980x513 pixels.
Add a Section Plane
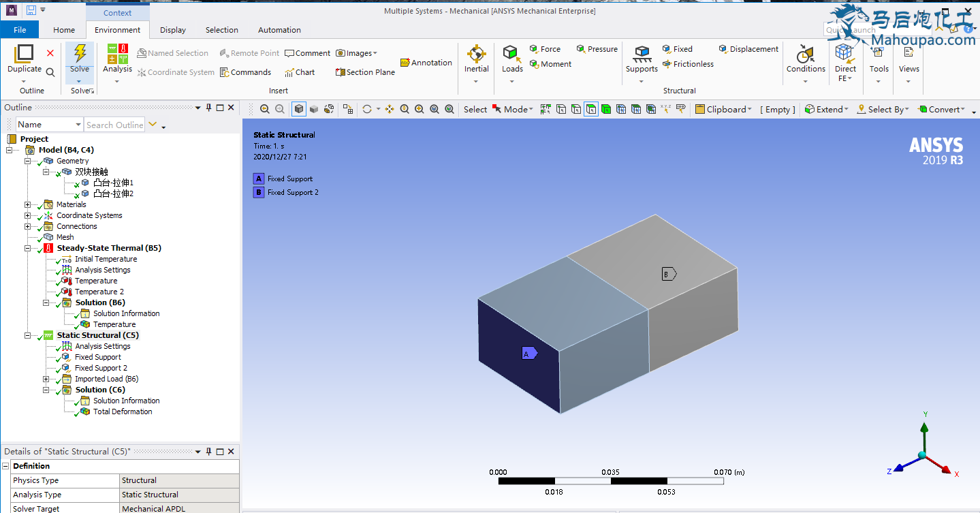(365, 72)
